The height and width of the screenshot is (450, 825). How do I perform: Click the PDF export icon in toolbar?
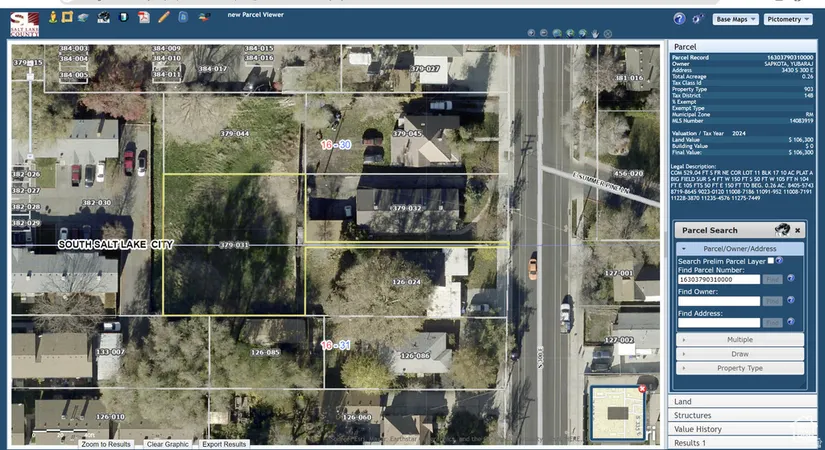tap(144, 17)
